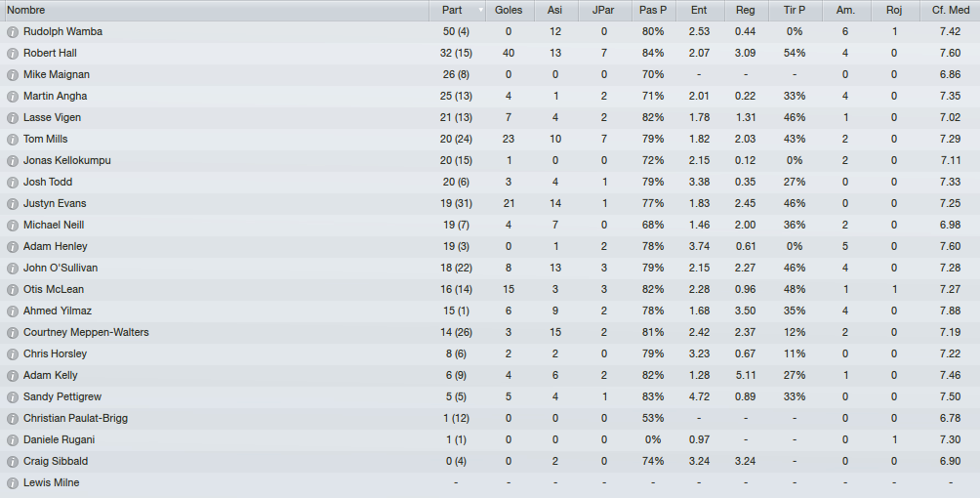Select the Craig Sibbald row

[490, 461]
